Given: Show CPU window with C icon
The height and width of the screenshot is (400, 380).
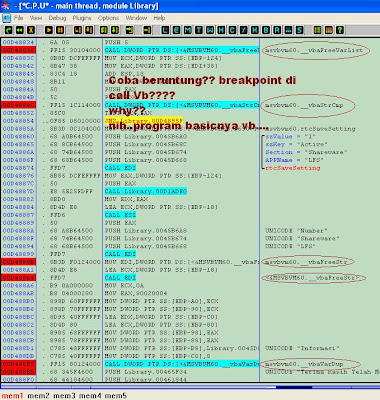Looking at the screenshot, I should (232, 30).
